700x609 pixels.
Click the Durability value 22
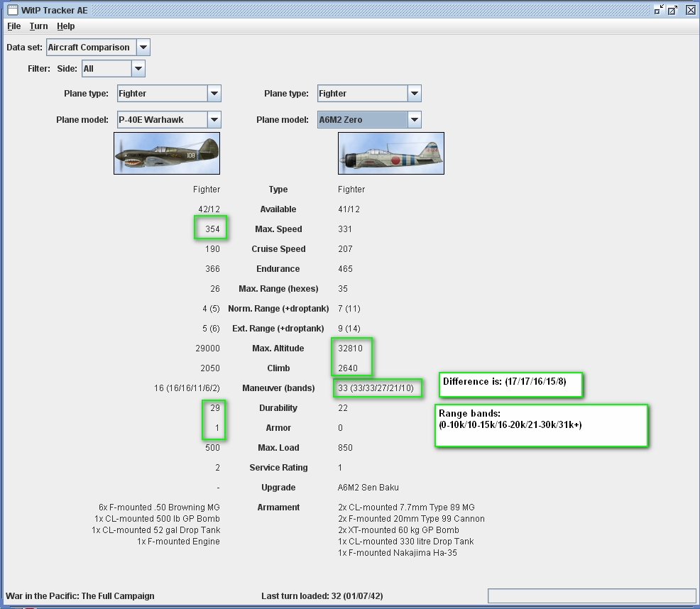pyautogui.click(x=343, y=407)
